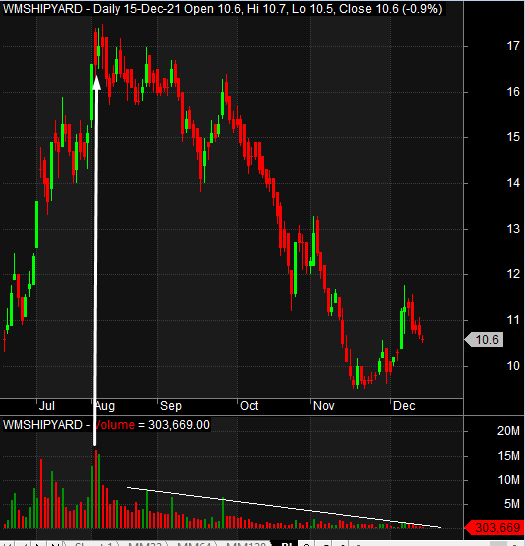Click the Jul label on the date axis
Viewport: 525px width, 546px height.
(x=46, y=406)
